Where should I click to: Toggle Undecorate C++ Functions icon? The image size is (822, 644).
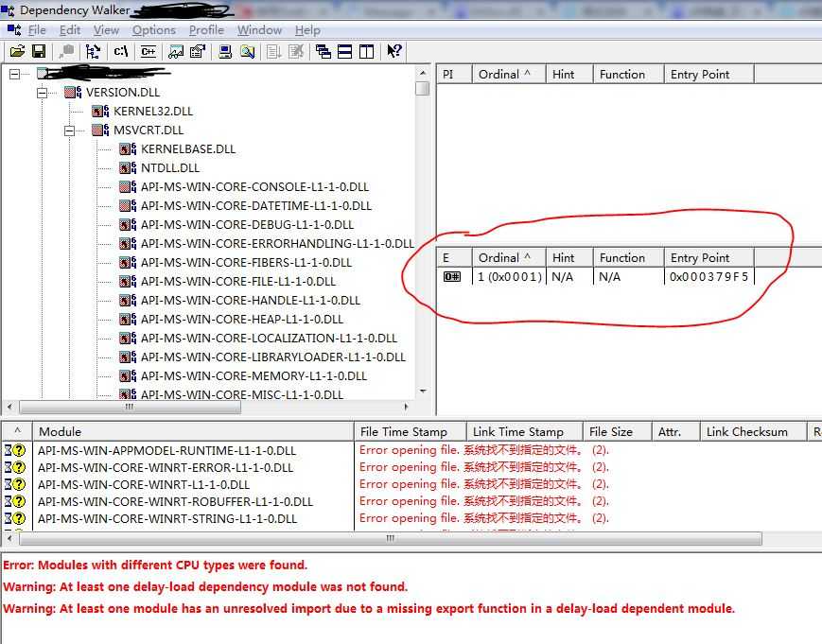click(x=148, y=51)
